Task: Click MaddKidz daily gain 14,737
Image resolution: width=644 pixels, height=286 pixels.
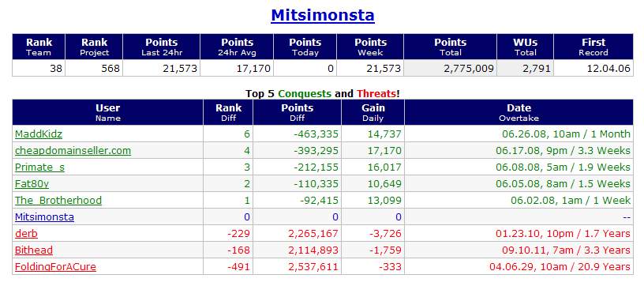Action: point(384,134)
